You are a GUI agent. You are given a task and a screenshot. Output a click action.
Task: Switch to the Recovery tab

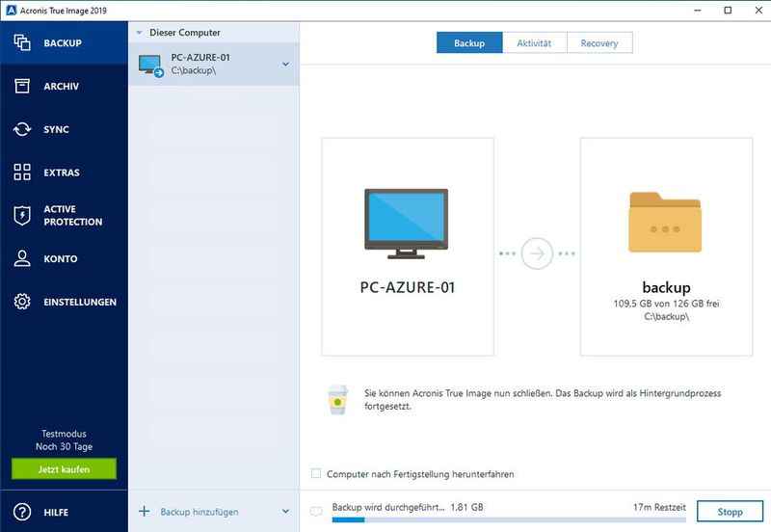(599, 42)
